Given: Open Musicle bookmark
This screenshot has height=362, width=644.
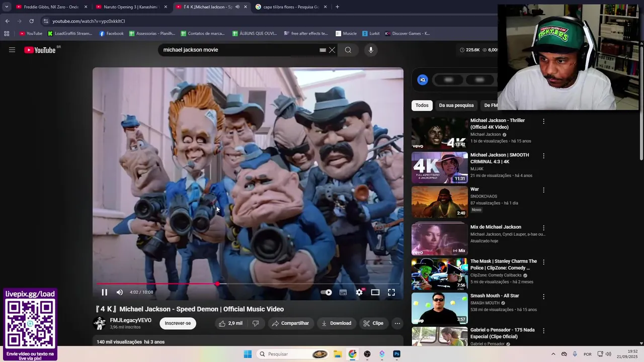Looking at the screenshot, I should pyautogui.click(x=346, y=34).
